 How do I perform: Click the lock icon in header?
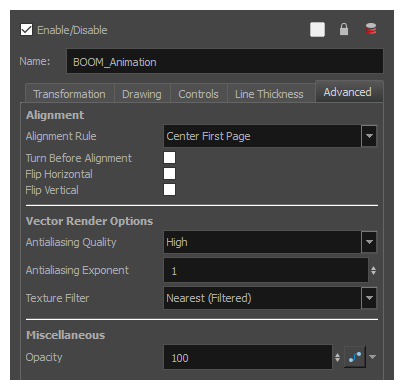click(344, 29)
